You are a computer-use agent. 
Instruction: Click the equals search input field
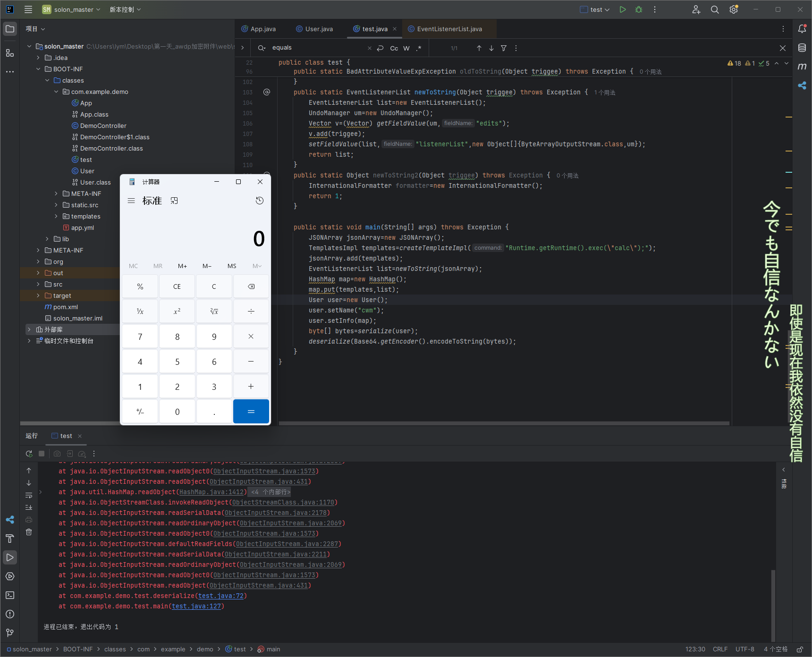tap(318, 48)
